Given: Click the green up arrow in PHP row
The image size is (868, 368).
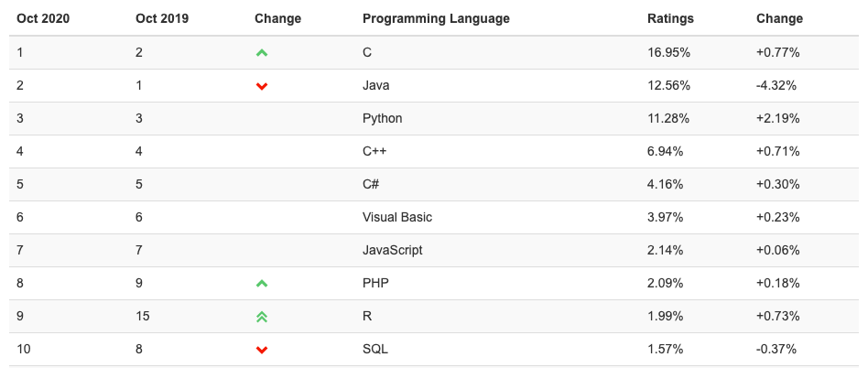Looking at the screenshot, I should tap(262, 284).
